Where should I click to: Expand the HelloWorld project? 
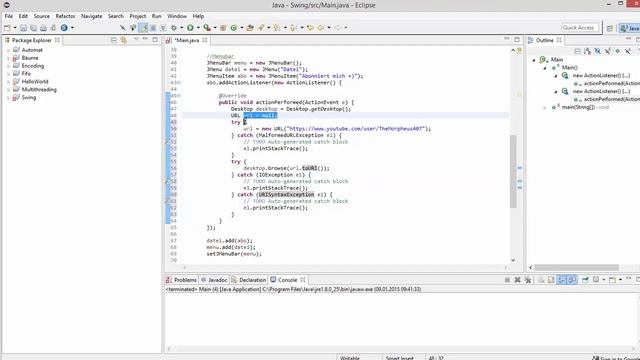click(x=8, y=82)
